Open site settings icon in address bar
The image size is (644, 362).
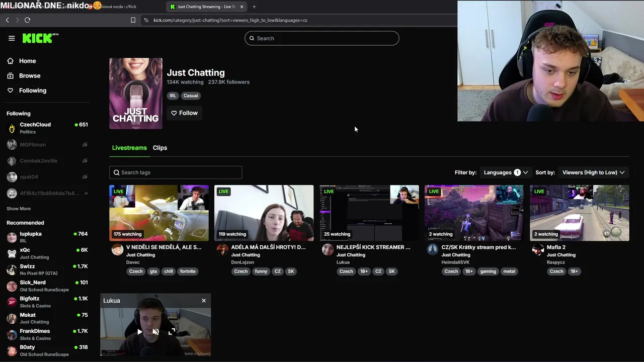[146, 20]
